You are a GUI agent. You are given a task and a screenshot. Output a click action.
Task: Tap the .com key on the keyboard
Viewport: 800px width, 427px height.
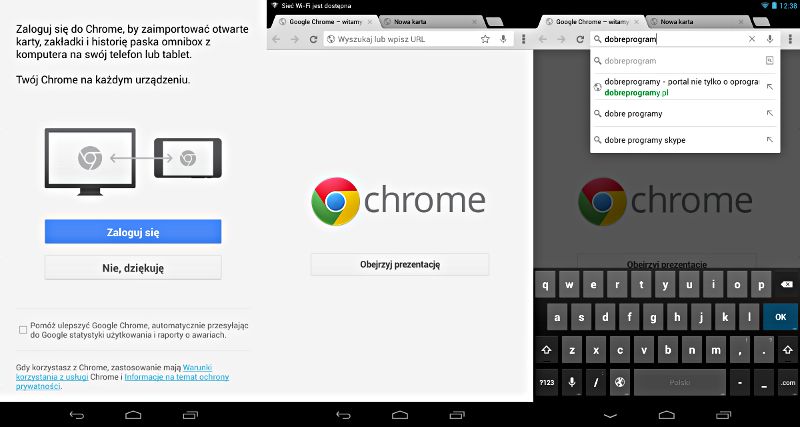[x=788, y=382]
